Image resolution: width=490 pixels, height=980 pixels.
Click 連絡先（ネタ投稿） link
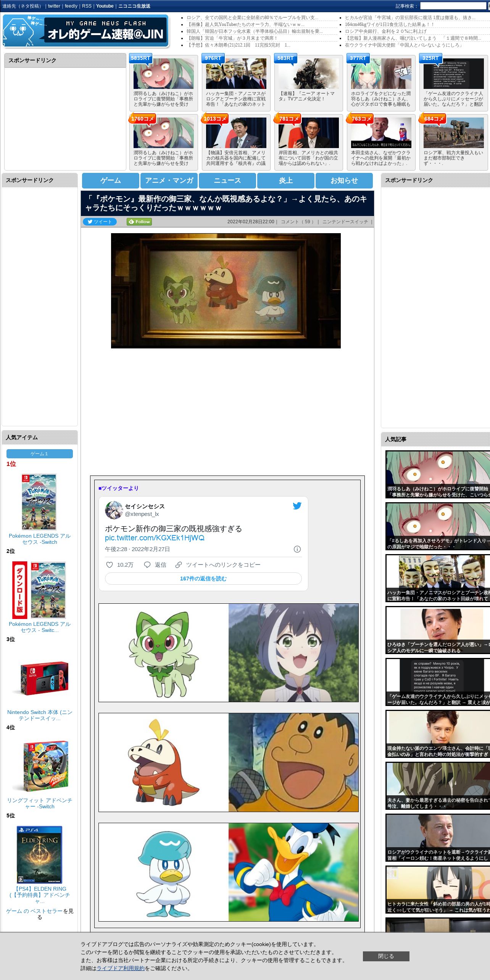point(22,6)
